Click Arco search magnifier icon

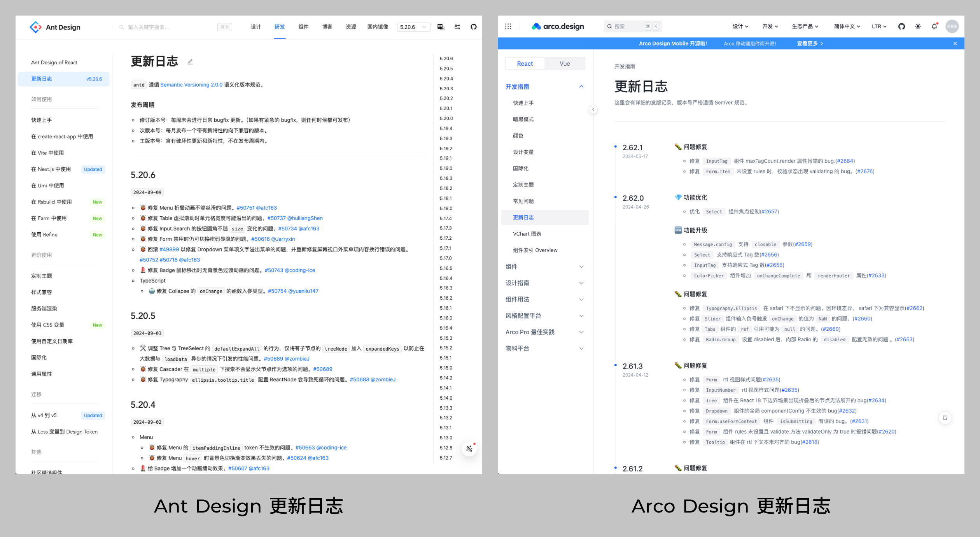coord(610,26)
